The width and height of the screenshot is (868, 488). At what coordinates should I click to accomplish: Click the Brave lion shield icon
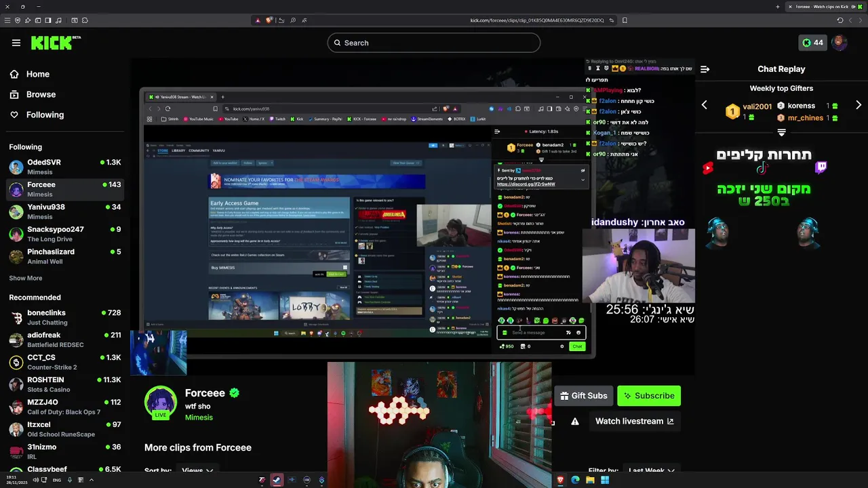(269, 20)
